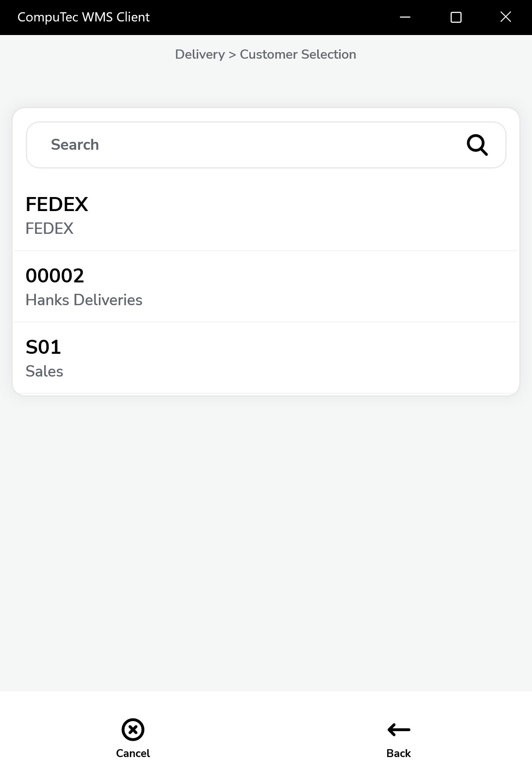The width and height of the screenshot is (532, 768).
Task: Click the Back arrow icon
Action: click(399, 729)
